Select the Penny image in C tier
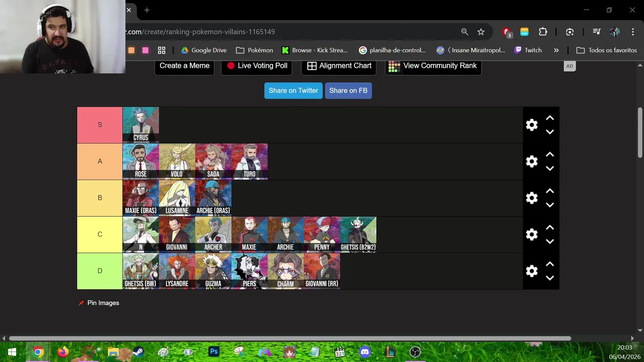This screenshot has width=644, height=362. coord(322,234)
